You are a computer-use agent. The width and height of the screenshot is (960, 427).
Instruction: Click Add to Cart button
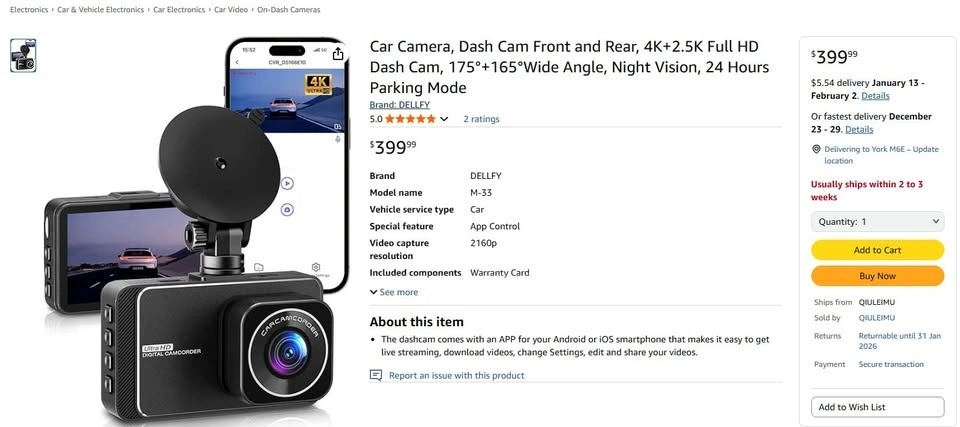click(x=877, y=250)
